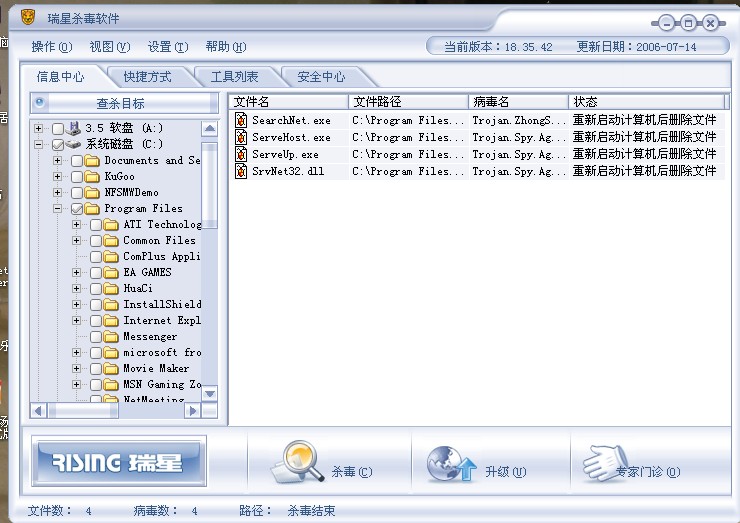Switch to the 工具列表 tab
The image size is (740, 523).
pos(235,76)
